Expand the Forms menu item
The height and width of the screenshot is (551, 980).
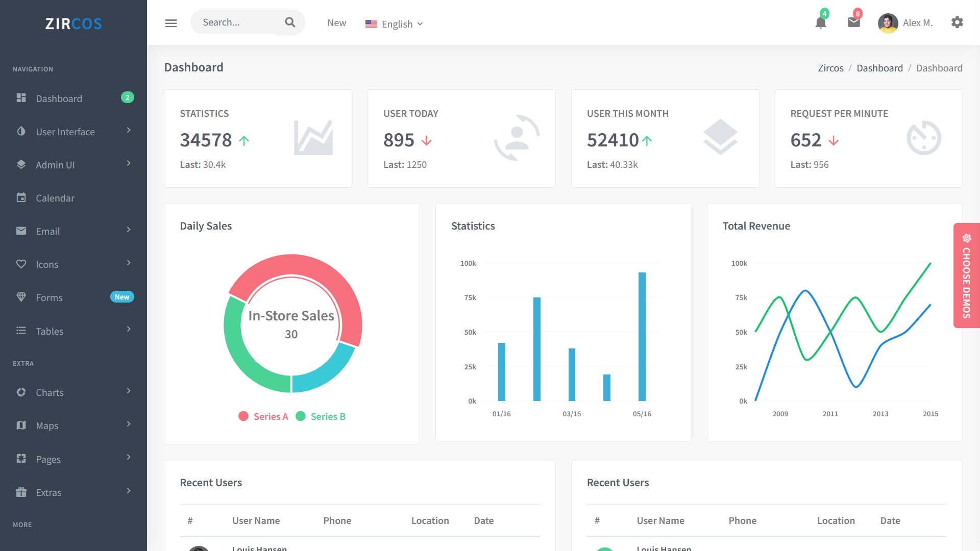[x=49, y=297]
